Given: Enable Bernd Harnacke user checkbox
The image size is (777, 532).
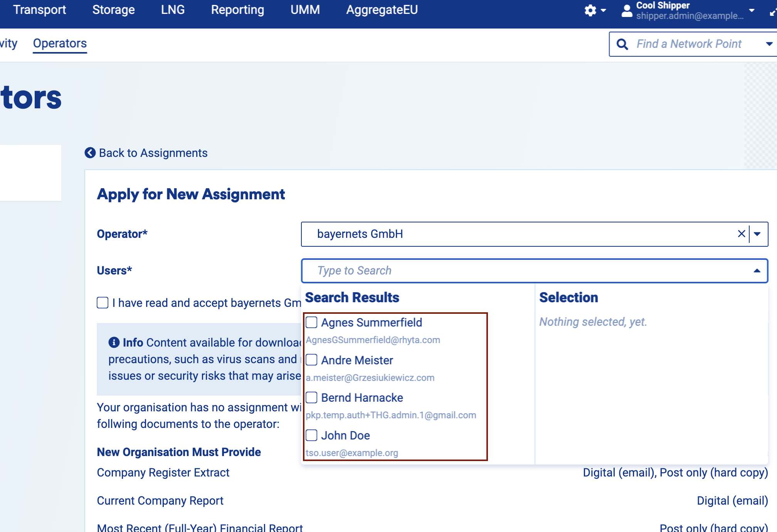Looking at the screenshot, I should coord(311,397).
